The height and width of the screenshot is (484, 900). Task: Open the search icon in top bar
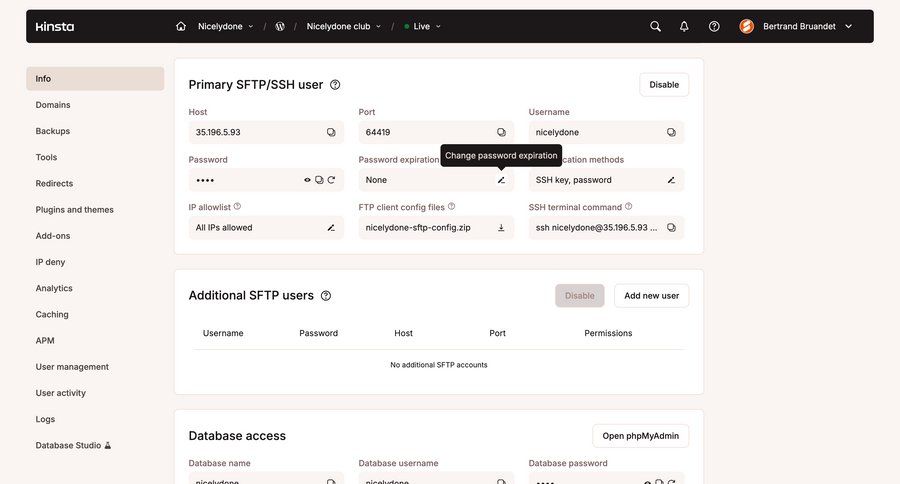pos(655,26)
